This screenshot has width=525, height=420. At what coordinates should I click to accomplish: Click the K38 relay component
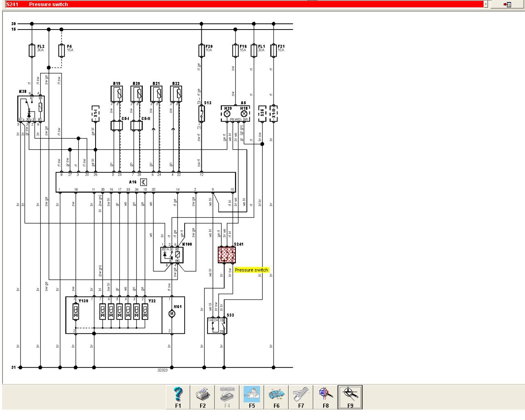point(31,109)
